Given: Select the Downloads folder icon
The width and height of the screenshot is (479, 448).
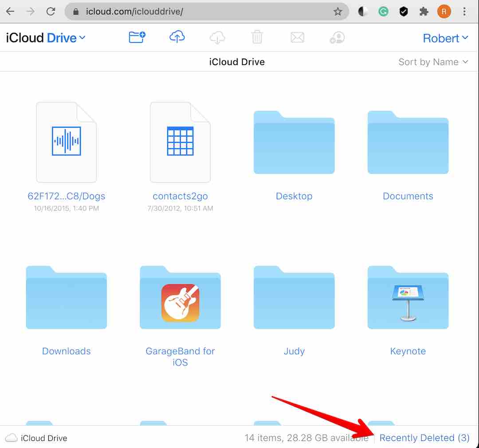Looking at the screenshot, I should pos(66,297).
